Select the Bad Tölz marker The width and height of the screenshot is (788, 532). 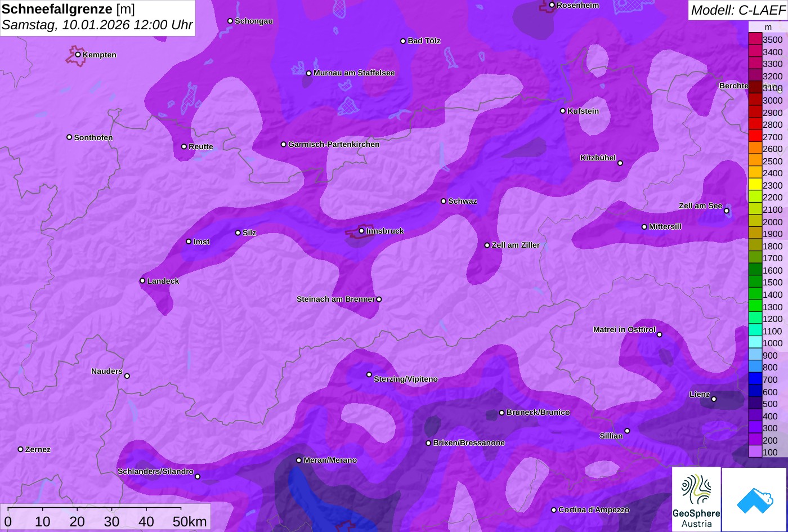(403, 41)
